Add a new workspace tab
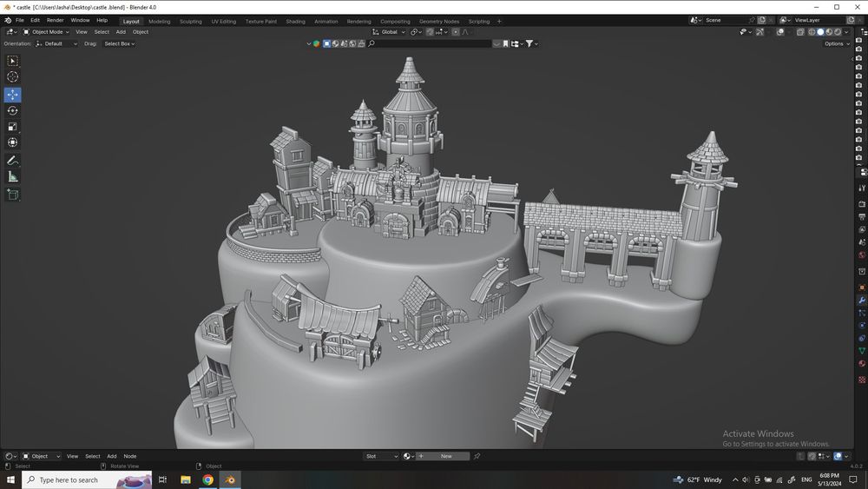Viewport: 868px width, 489px height. pos(499,22)
